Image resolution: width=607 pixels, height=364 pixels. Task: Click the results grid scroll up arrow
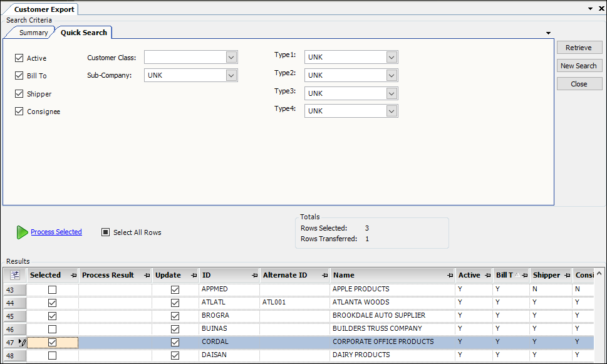(599, 274)
